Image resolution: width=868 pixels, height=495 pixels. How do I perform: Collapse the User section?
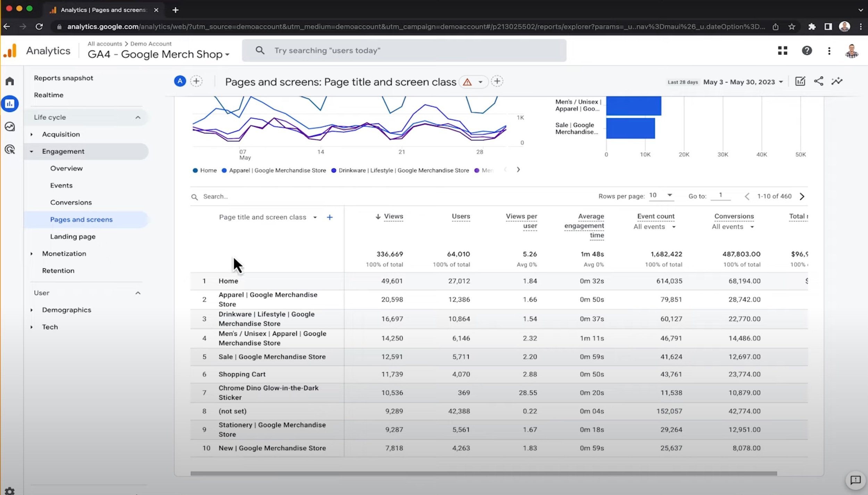(x=138, y=293)
